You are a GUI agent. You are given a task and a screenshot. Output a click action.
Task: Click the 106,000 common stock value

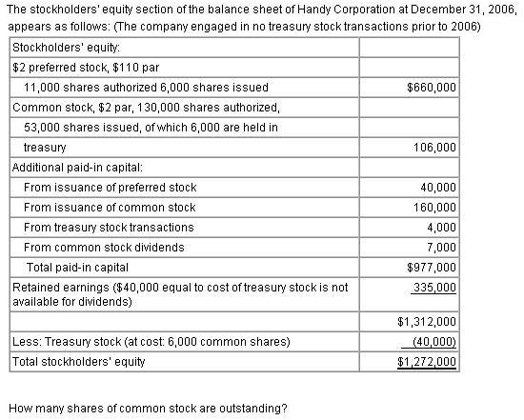pos(434,148)
